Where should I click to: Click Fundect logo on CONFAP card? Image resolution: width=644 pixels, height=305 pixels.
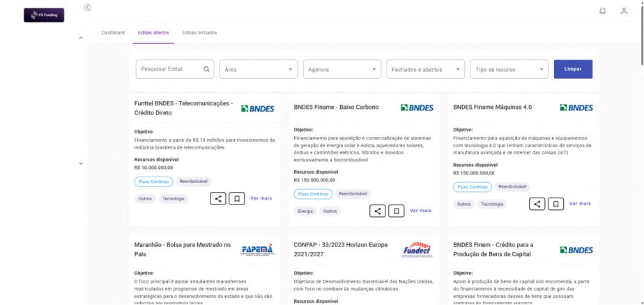point(417,249)
